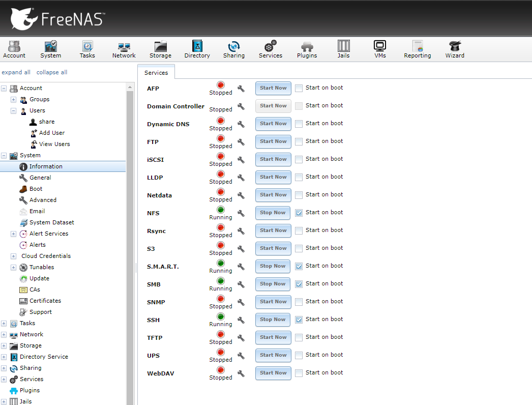532x405 pixels.
Task: Stop the NFS service now
Action: pyautogui.click(x=273, y=213)
